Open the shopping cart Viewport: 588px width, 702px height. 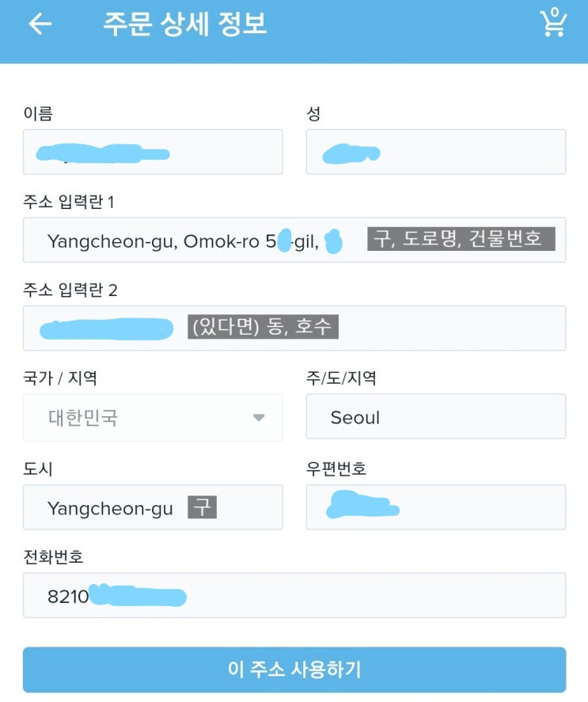pyautogui.click(x=553, y=23)
